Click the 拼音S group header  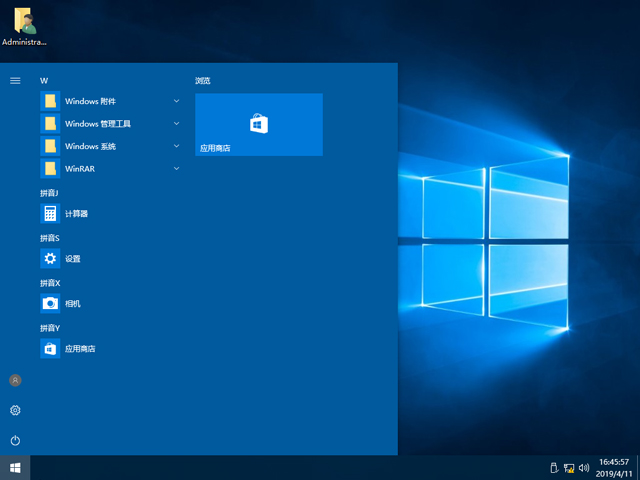50,238
